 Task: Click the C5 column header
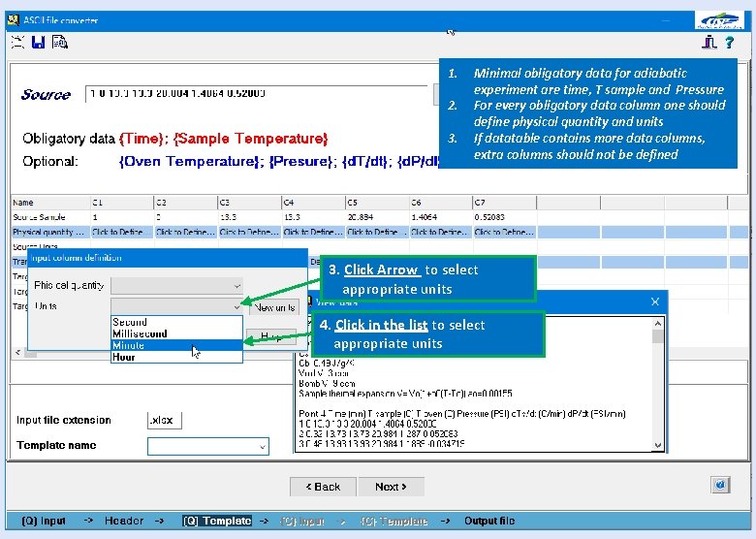point(378,203)
